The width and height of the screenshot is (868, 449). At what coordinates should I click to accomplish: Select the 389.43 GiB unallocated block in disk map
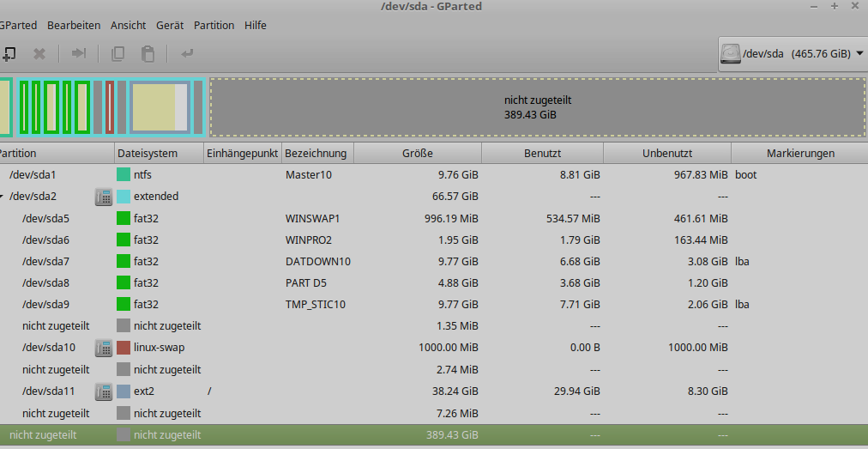click(x=538, y=107)
